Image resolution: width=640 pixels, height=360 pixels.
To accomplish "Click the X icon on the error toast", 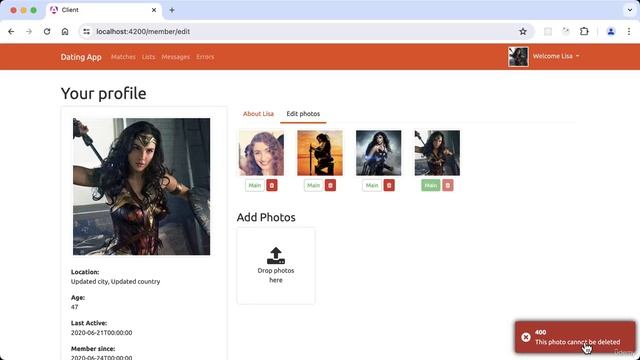I will (x=526, y=337).
